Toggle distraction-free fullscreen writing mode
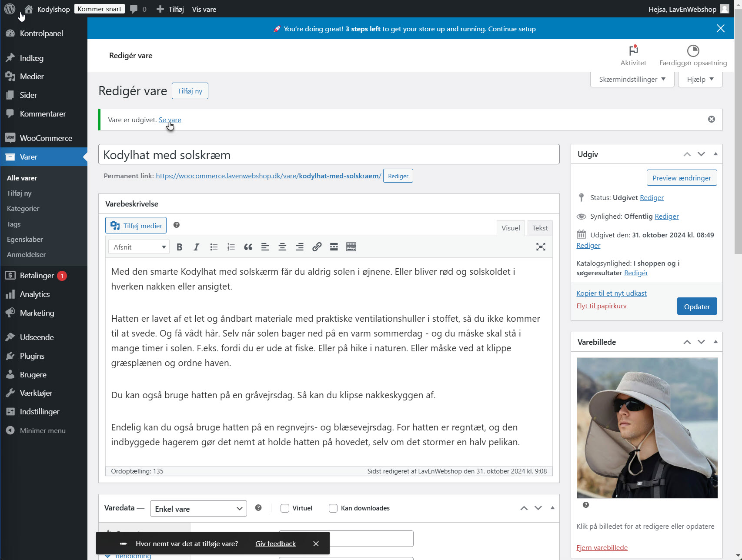The height and width of the screenshot is (560, 742). coord(541,247)
